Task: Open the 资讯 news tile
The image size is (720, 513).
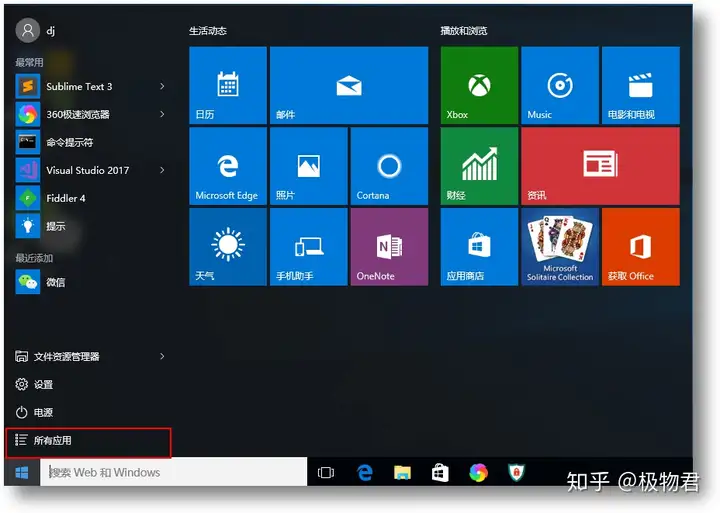Action: point(601,166)
